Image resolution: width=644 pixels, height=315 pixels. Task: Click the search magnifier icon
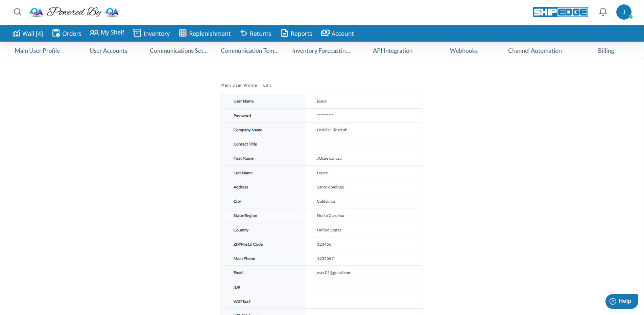tap(18, 12)
